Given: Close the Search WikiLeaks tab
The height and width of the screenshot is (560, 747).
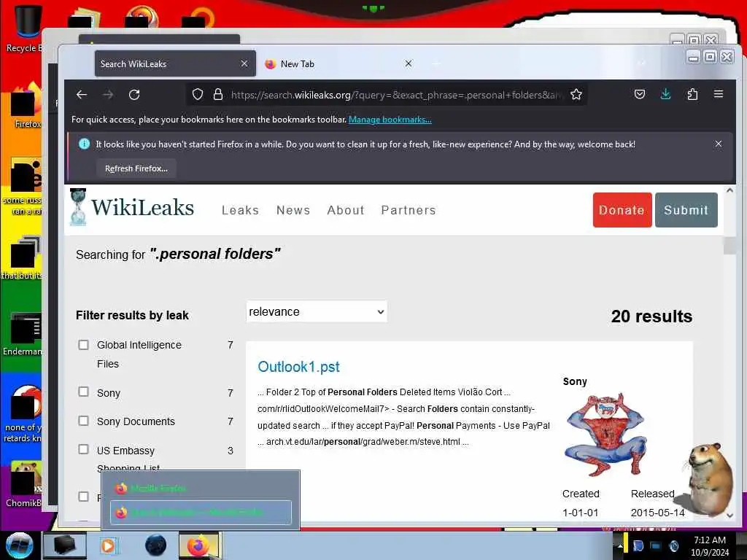Looking at the screenshot, I should tap(244, 63).
